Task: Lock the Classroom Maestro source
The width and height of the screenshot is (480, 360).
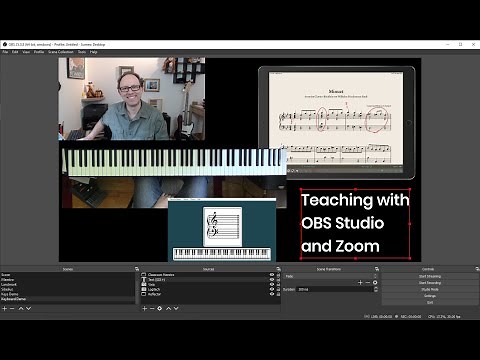Action: (x=278, y=275)
